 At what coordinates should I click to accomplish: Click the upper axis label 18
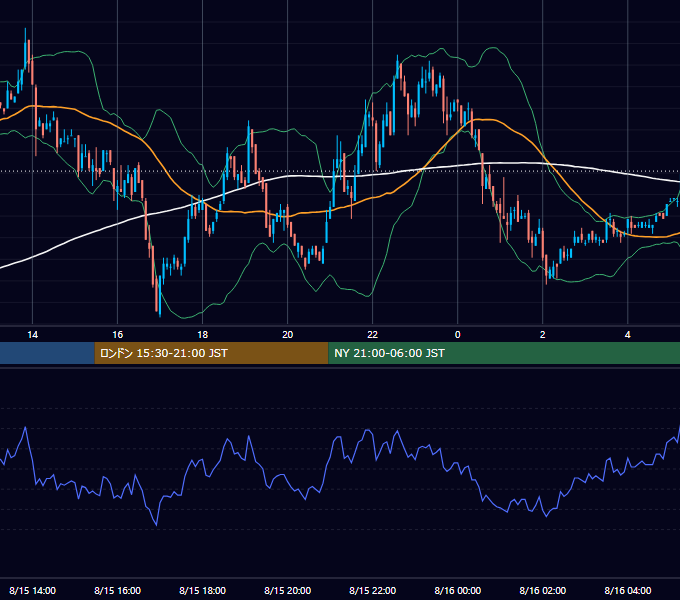tap(203, 335)
